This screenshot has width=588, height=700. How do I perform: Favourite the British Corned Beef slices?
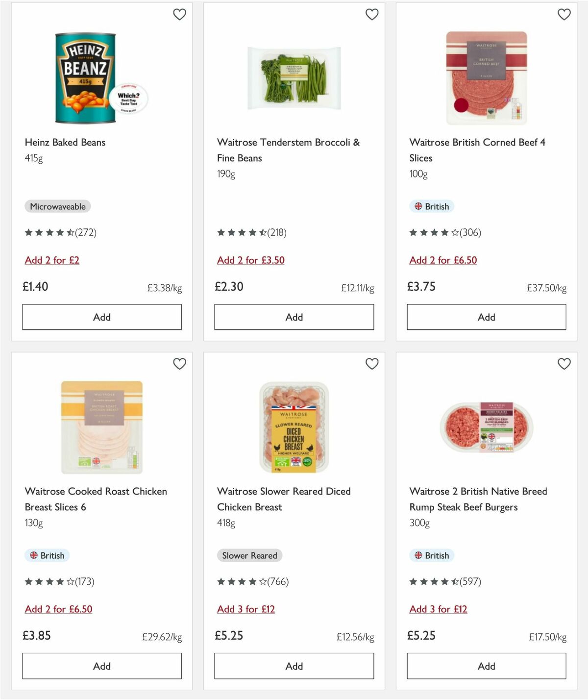pyautogui.click(x=564, y=15)
